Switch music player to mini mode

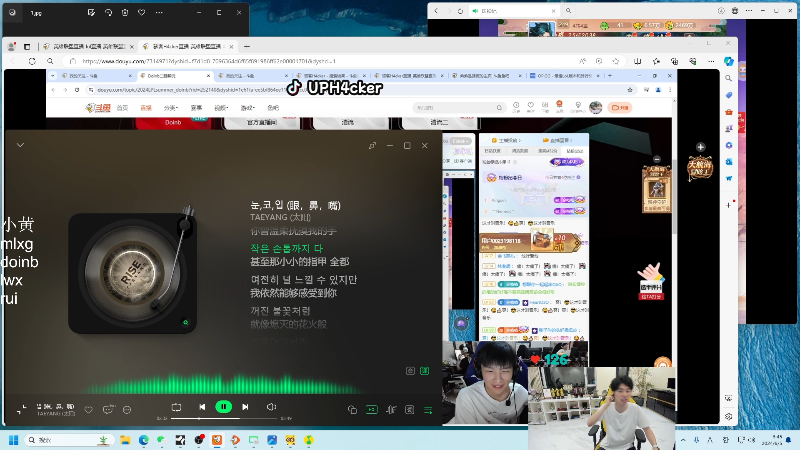372,145
